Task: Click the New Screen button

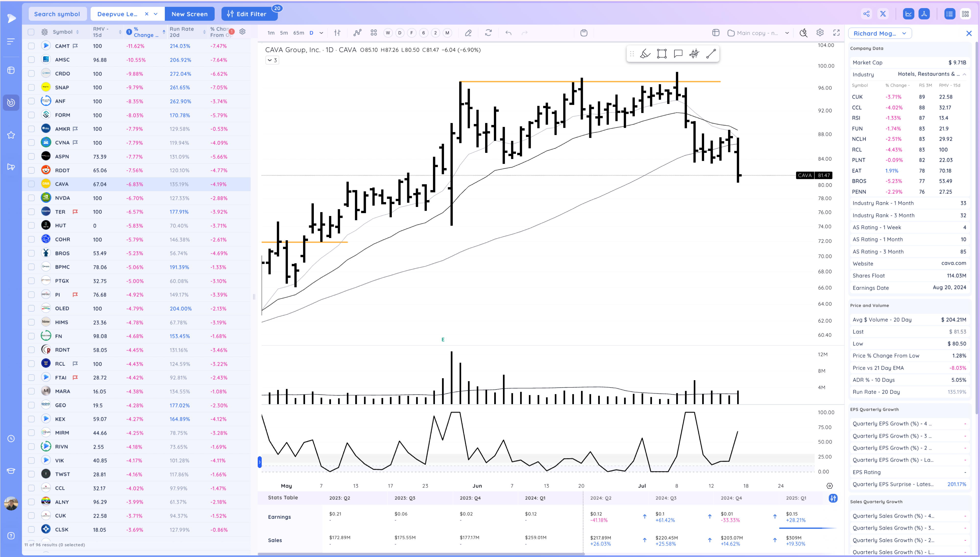Action: point(189,14)
